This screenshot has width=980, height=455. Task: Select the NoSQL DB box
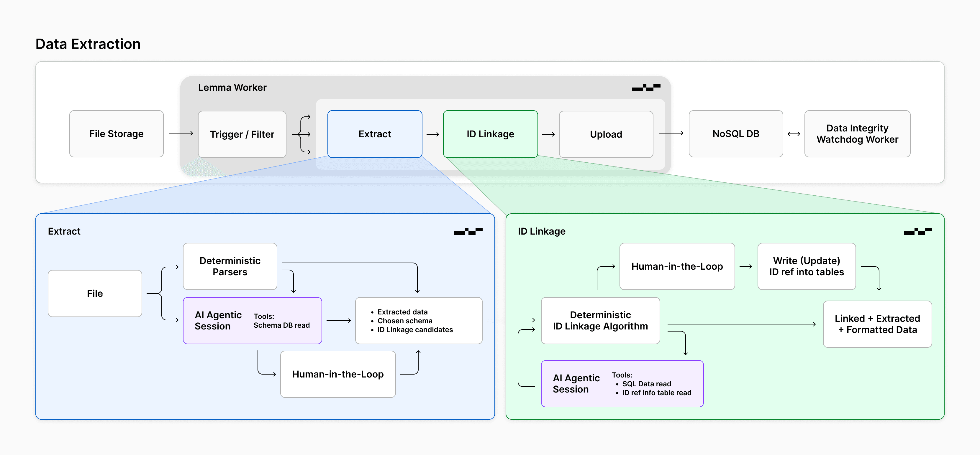(x=736, y=134)
